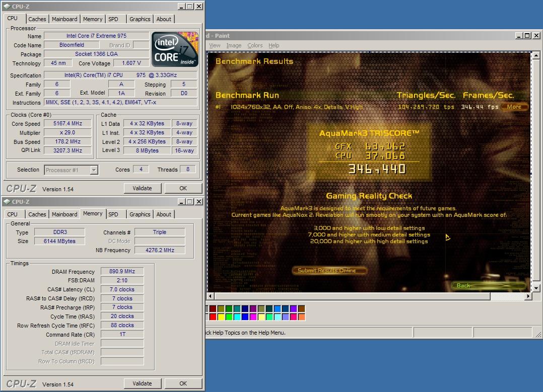Screen dimensions: 543x392
Task: Pick the orange swatch in Paint palette
Action: pyautogui.click(x=301, y=317)
